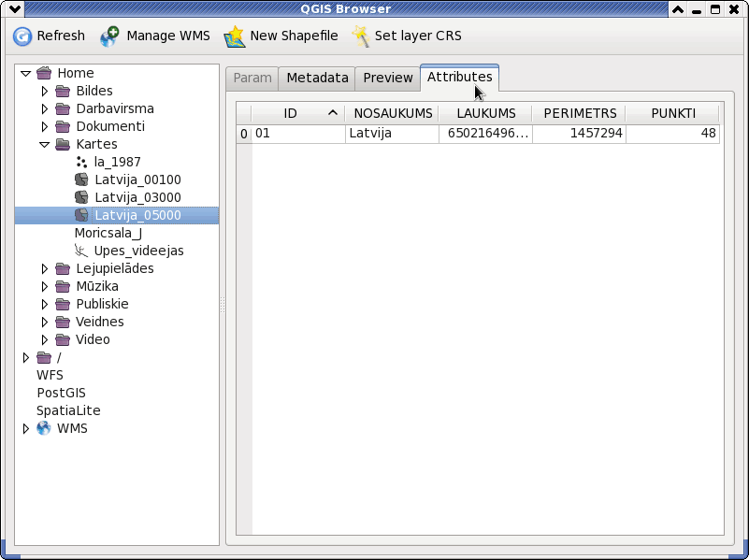
Task: Select the Latvija_00100 layer name
Action: [x=137, y=179]
